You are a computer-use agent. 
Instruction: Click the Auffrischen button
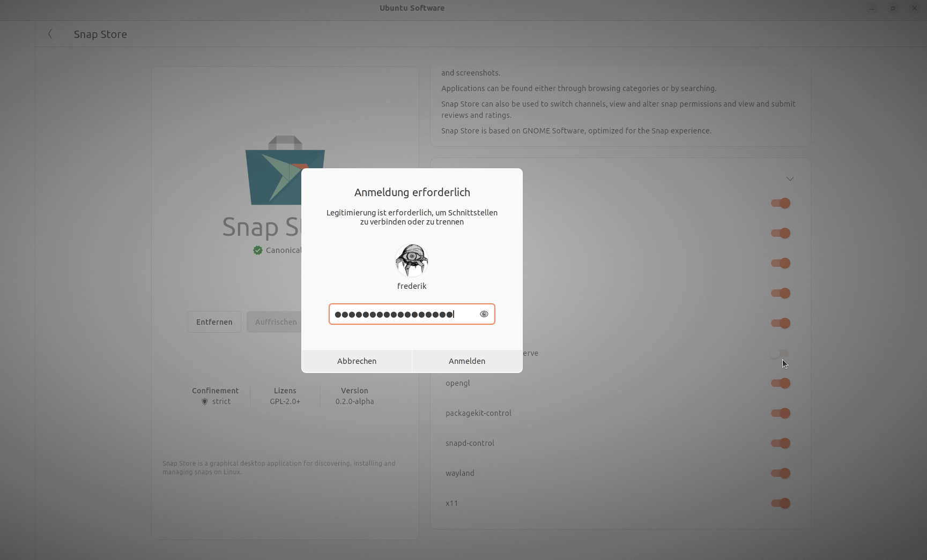[x=276, y=322]
